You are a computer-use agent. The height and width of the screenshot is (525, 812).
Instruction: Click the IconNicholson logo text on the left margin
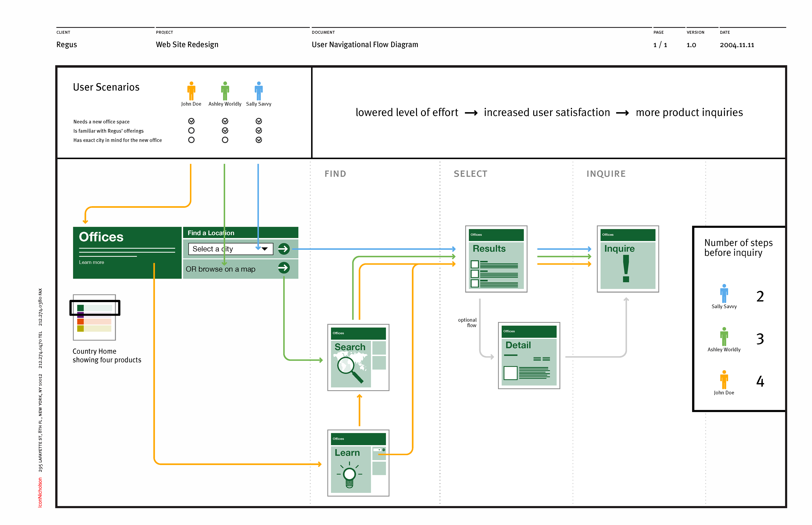tap(40, 492)
